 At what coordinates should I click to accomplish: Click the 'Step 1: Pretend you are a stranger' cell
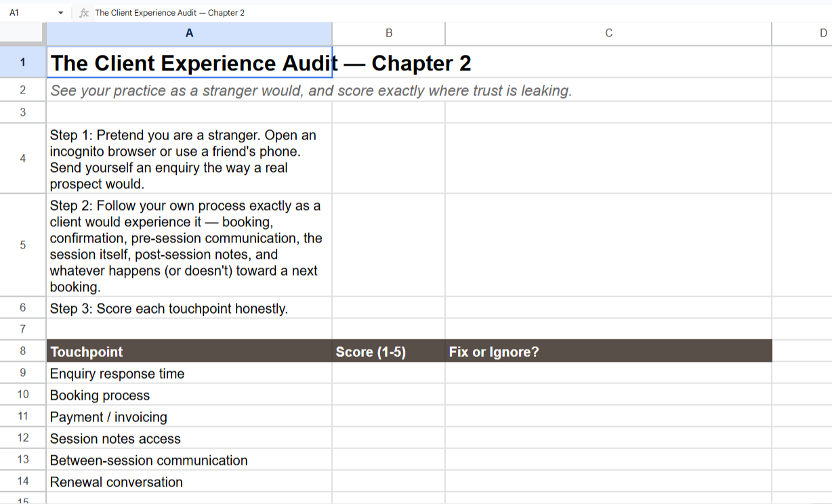pos(189,159)
